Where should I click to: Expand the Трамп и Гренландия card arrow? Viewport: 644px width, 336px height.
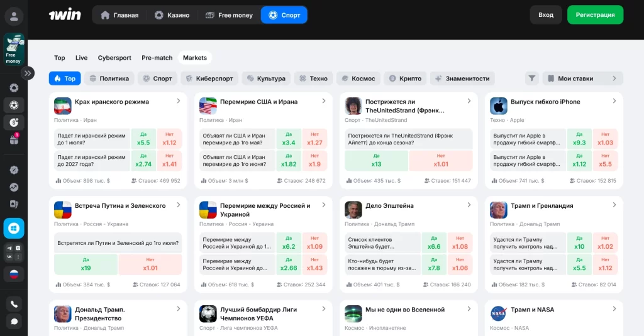pos(614,205)
